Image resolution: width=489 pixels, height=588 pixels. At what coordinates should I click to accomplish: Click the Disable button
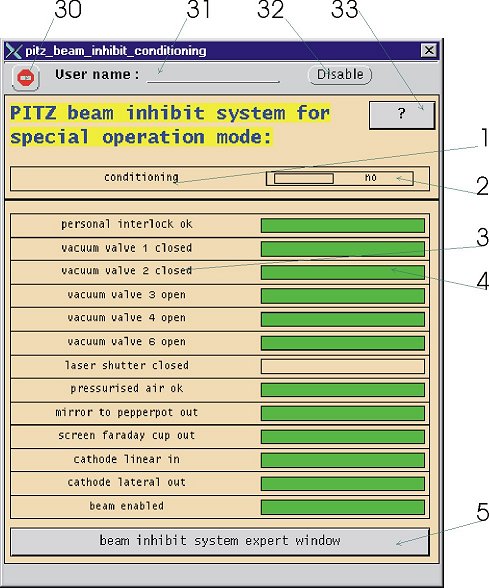click(340, 75)
